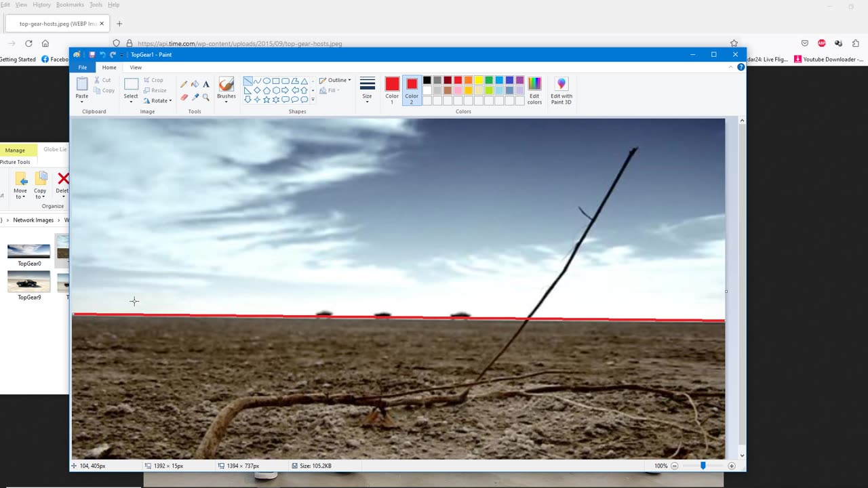Click the Undo arrow in Paint title bar
The height and width of the screenshot is (488, 868).
102,54
